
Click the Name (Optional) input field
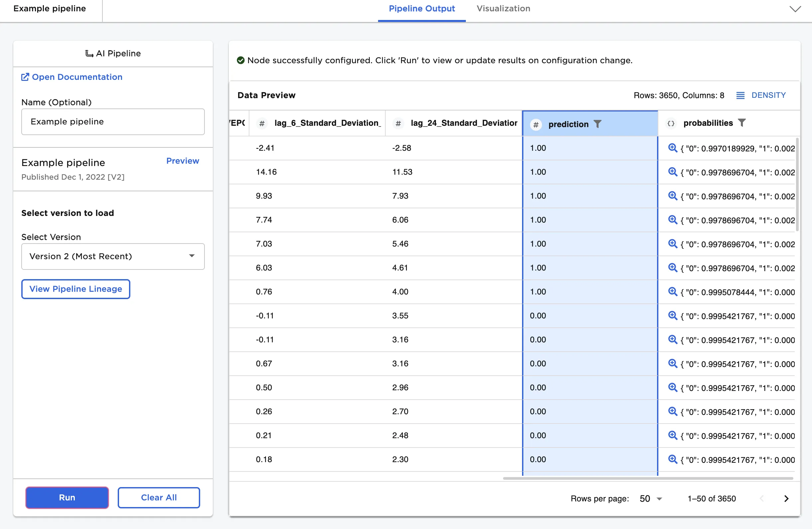coord(113,121)
